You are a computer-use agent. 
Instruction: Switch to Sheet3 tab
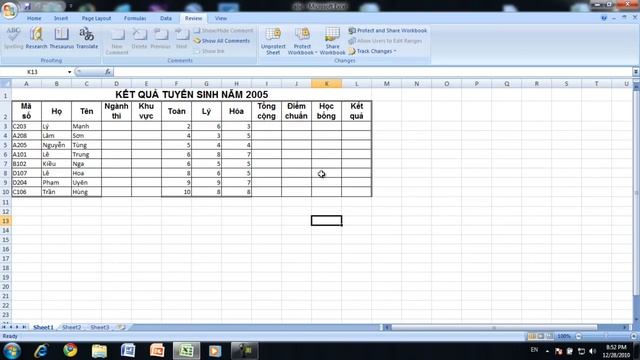pyautogui.click(x=100, y=327)
